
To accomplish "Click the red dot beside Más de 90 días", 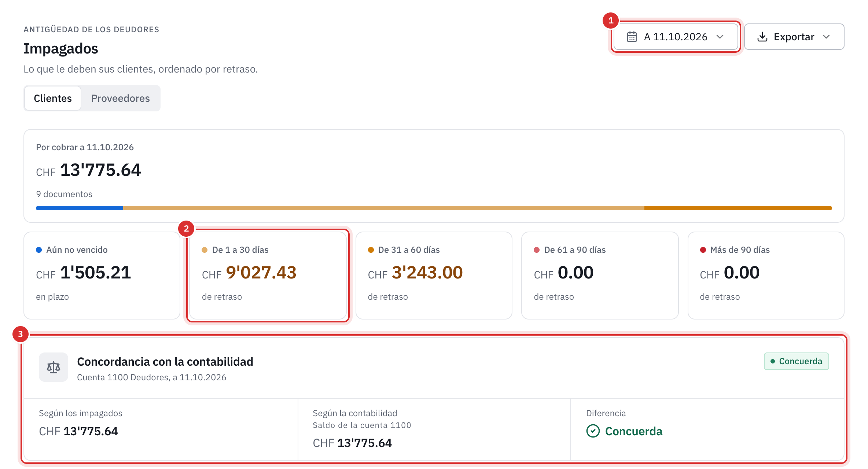I will [703, 250].
